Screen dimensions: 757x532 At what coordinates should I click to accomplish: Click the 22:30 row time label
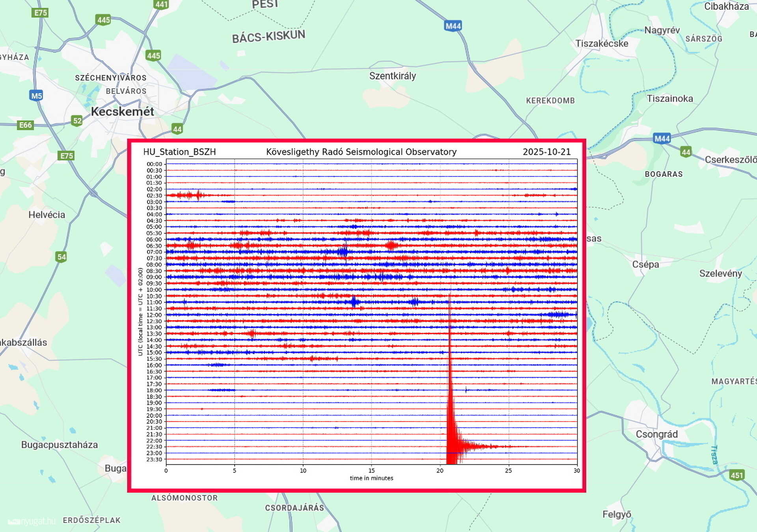154,447
